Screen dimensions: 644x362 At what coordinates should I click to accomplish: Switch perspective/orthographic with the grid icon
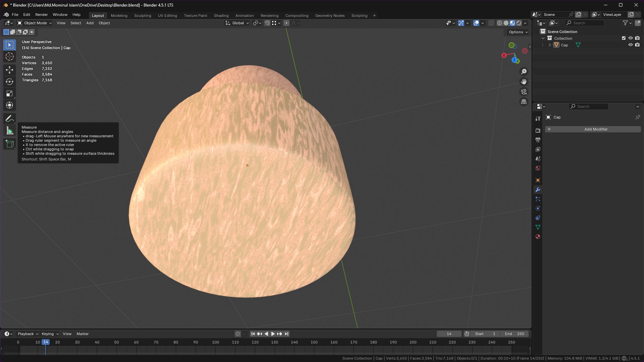(x=524, y=102)
